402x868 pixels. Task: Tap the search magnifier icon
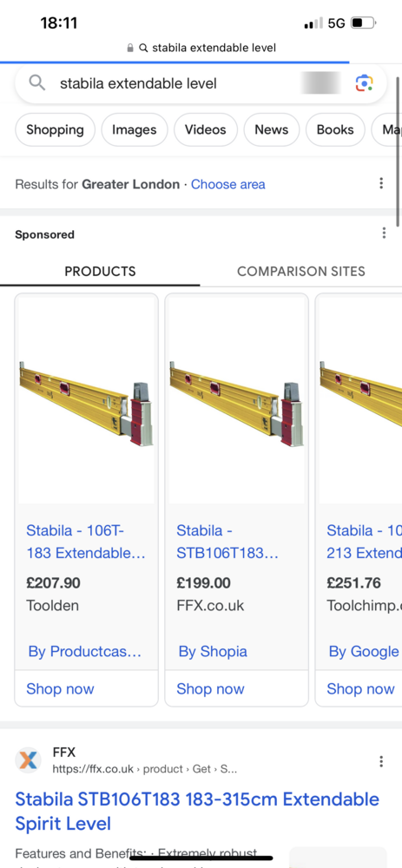[37, 83]
